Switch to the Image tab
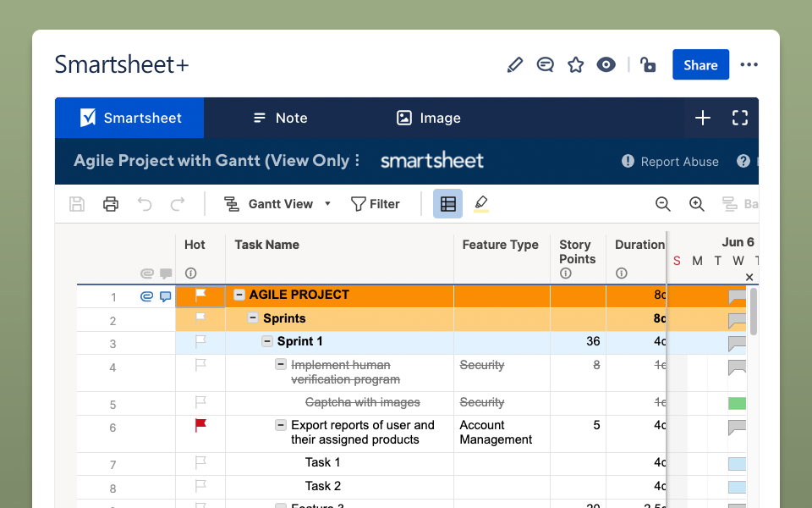Screen dimensions: 812x508 (x=428, y=118)
